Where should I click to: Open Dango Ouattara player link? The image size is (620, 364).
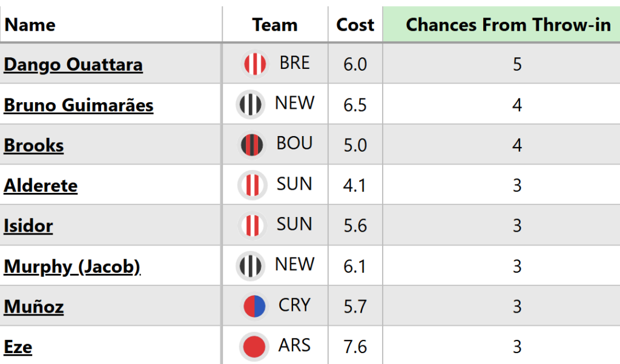pos(73,65)
